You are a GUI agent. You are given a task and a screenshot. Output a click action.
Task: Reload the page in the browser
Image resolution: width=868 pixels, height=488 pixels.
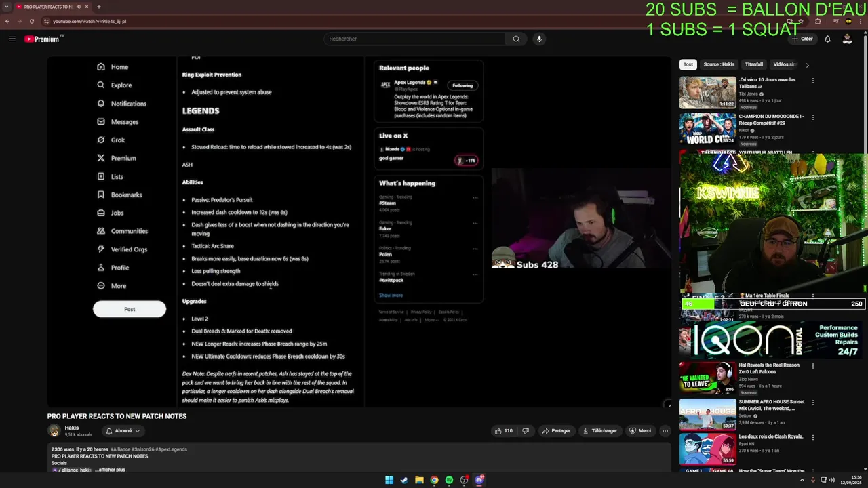tap(32, 21)
